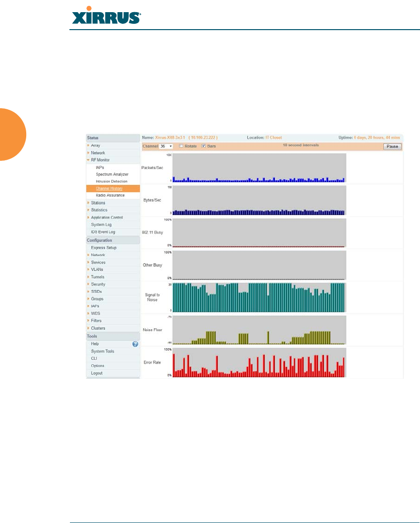
Task: Open Intrusion Detection page
Action: (111, 181)
